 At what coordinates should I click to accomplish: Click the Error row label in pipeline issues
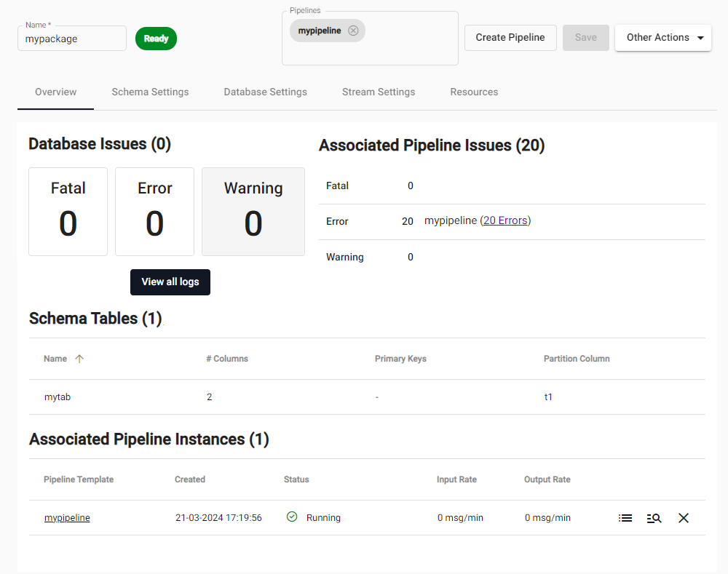tap(337, 221)
